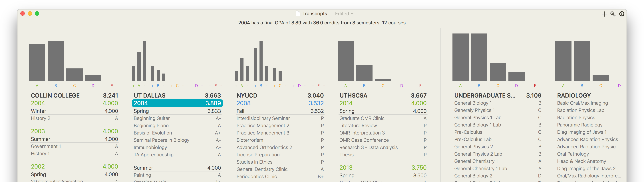
Task: Click the UNDERGRADUATE S... group heading
Action: (x=484, y=95)
